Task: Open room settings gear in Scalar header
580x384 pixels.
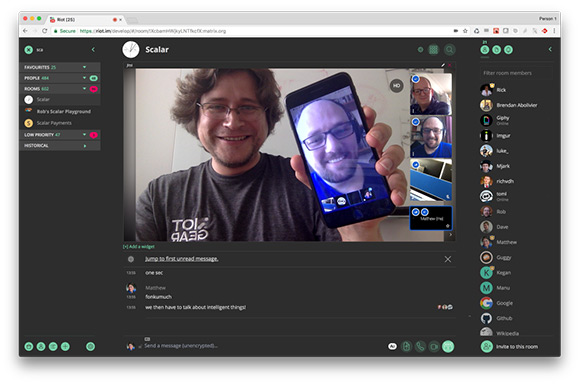Action: [x=421, y=50]
